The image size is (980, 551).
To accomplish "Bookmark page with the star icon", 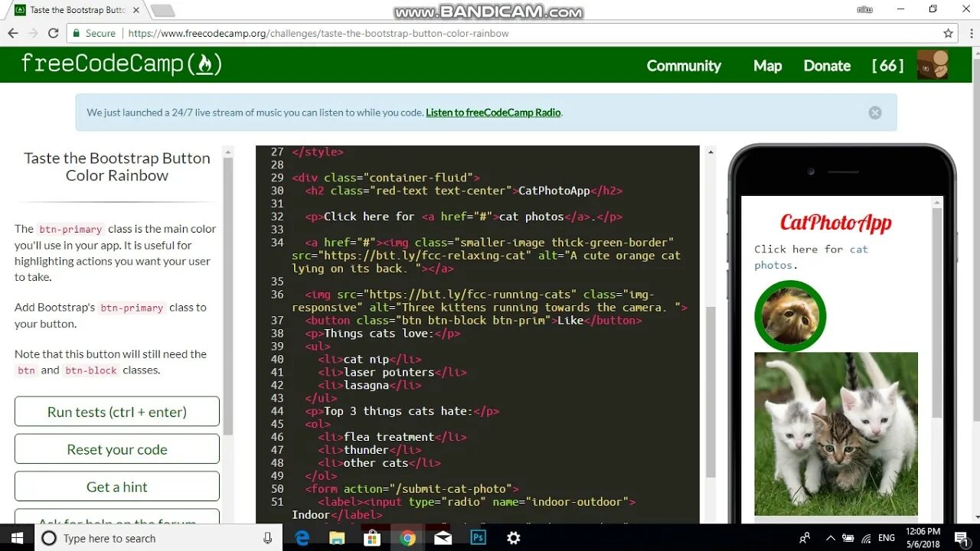I will [x=948, y=33].
